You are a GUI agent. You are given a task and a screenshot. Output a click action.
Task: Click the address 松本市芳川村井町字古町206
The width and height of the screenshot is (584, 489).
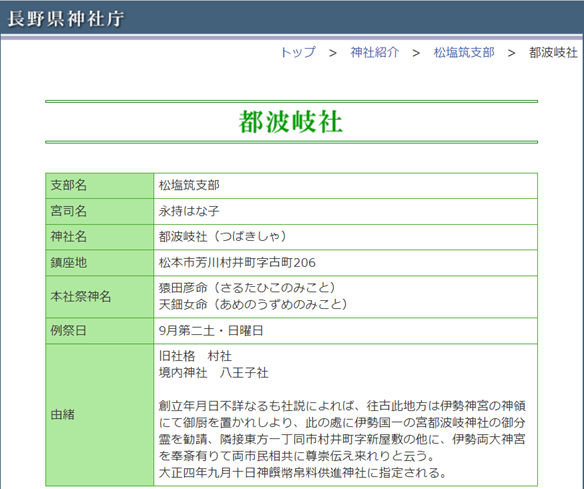coord(237,263)
